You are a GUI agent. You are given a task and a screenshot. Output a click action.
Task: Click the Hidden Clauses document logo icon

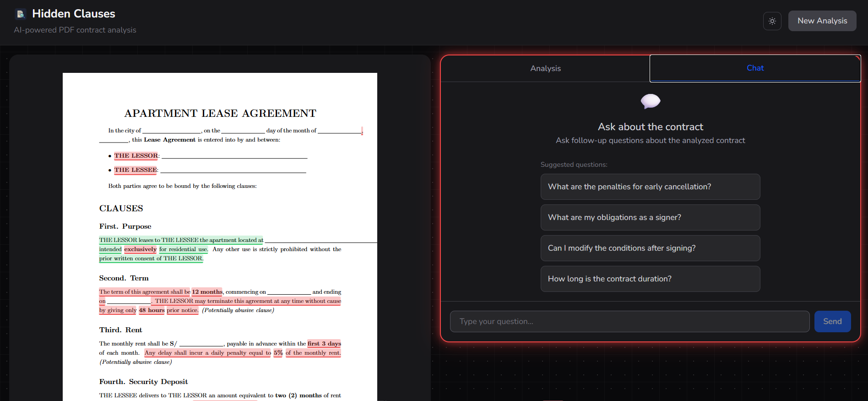pyautogui.click(x=20, y=14)
